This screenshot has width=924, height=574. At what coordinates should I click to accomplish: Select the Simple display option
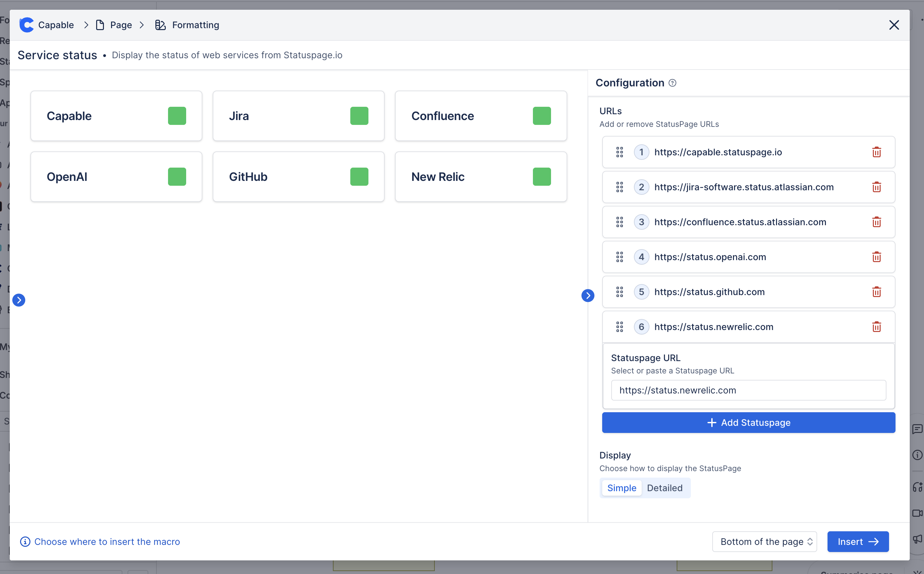(x=621, y=488)
